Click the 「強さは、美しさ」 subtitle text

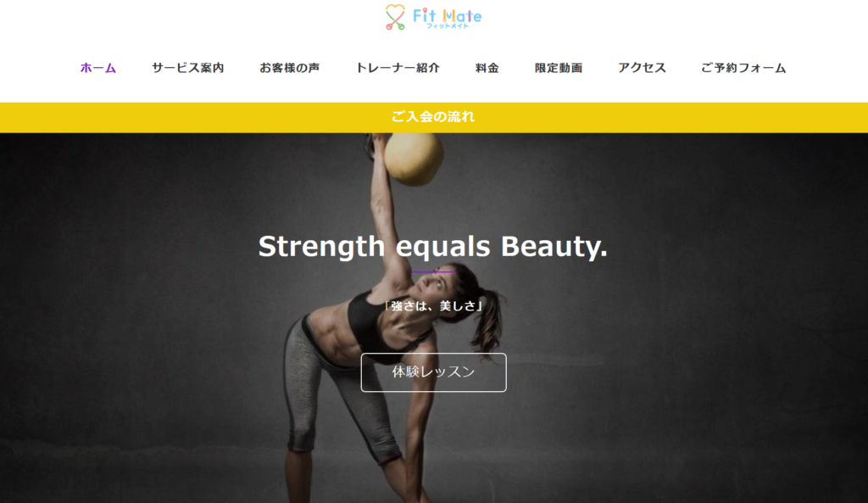433,306
